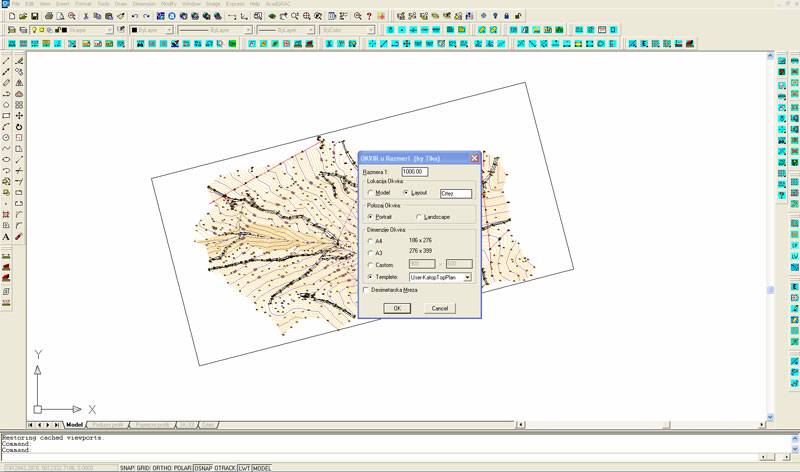Click the Save icon in the toolbar
This screenshot has height=472, width=800.
[35, 16]
